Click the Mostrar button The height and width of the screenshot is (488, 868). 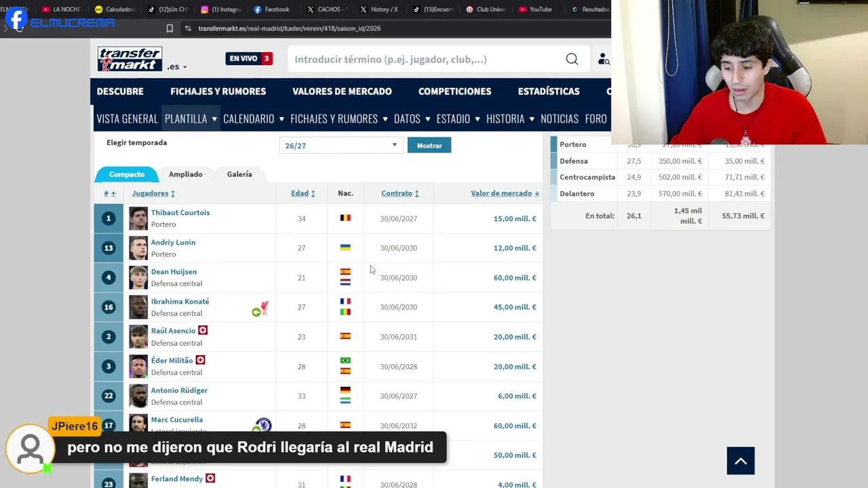tap(429, 146)
